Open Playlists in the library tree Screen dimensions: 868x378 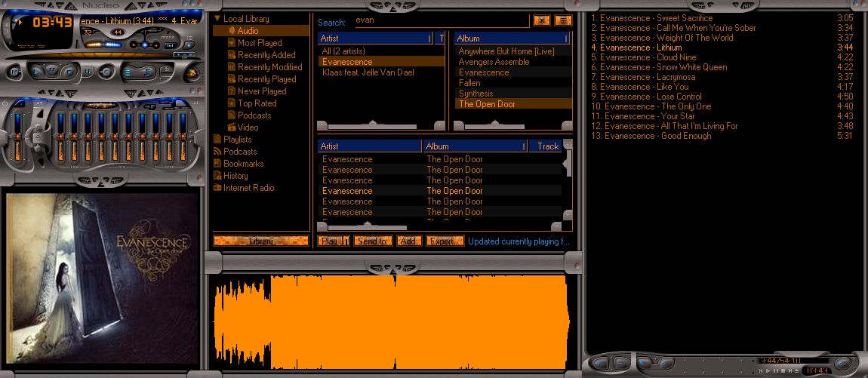coord(237,140)
